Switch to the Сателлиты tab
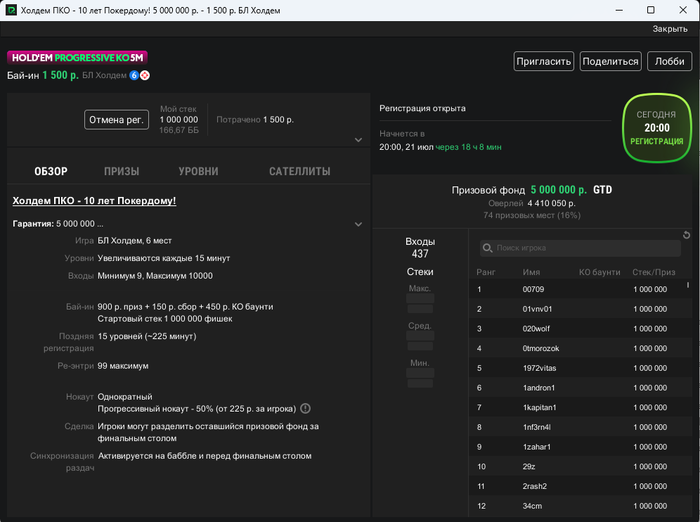The image size is (700, 522). [300, 171]
